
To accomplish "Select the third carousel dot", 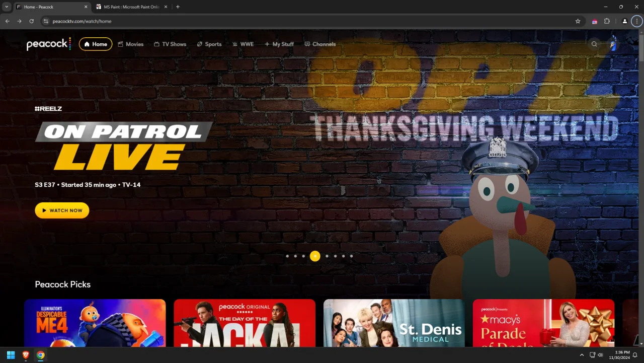I will coord(303,256).
